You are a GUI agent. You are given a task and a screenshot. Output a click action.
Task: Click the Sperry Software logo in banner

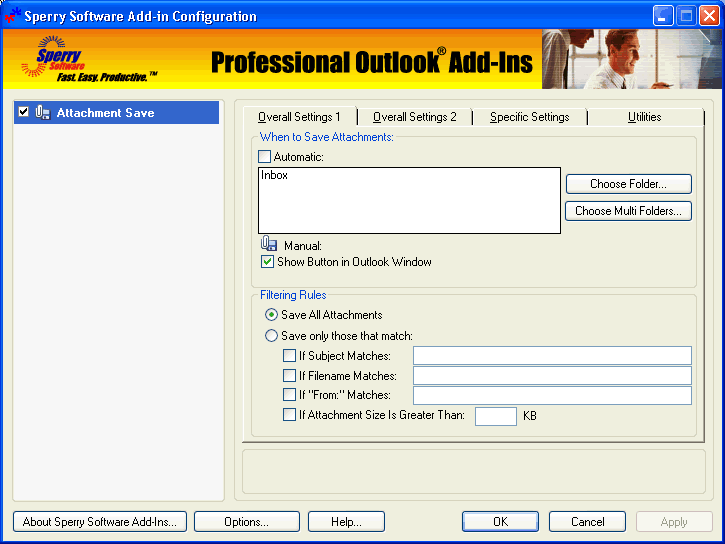[x=54, y=59]
